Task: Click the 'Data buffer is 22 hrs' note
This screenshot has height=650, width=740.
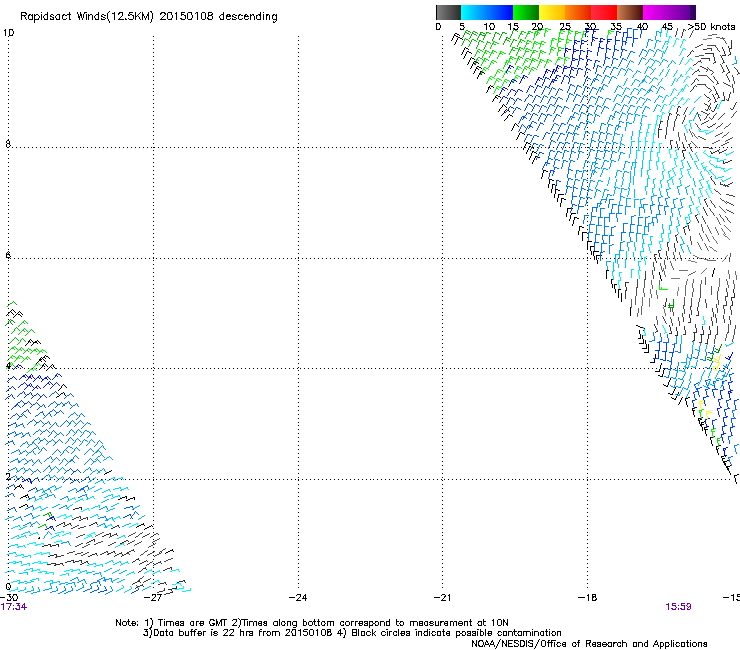Action: pyautogui.click(x=237, y=633)
